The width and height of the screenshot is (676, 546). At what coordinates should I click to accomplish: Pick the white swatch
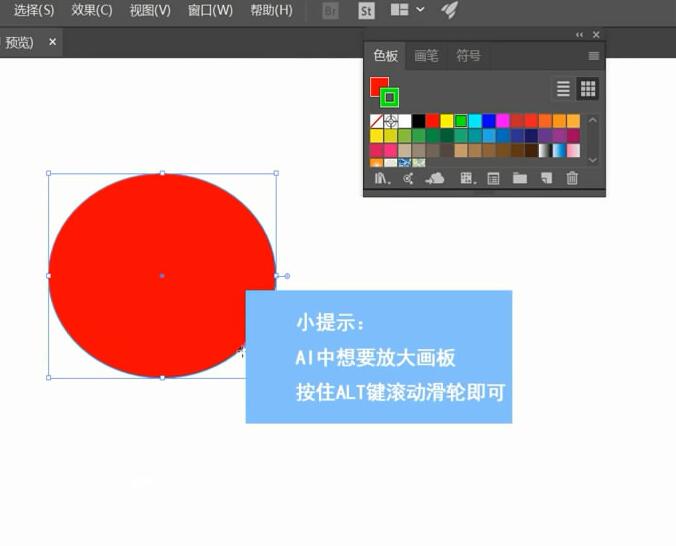click(x=404, y=121)
